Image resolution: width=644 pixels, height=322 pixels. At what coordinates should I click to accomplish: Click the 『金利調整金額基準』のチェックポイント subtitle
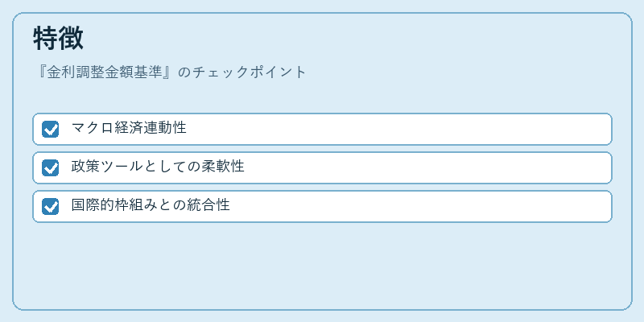[x=170, y=72]
